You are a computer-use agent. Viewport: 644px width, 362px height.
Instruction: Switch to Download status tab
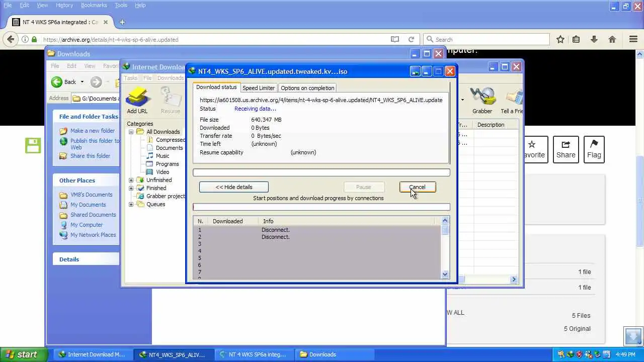coord(216,87)
